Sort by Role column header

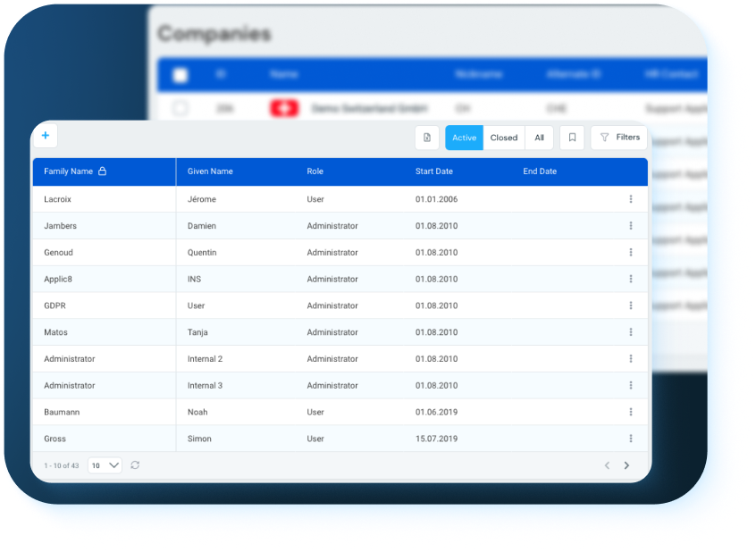315,171
